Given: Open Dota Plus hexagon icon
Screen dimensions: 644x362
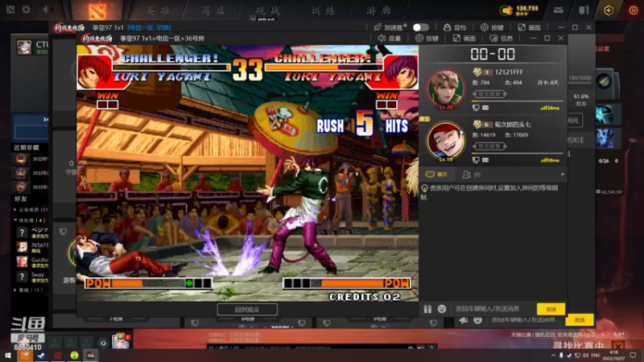Looking at the screenshot, I should [609, 10].
